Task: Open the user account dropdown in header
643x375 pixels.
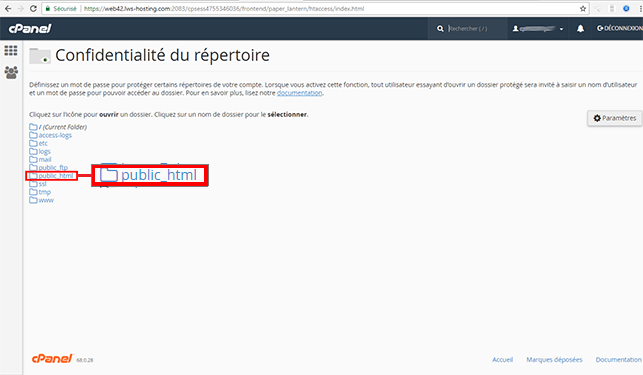Action: 538,29
